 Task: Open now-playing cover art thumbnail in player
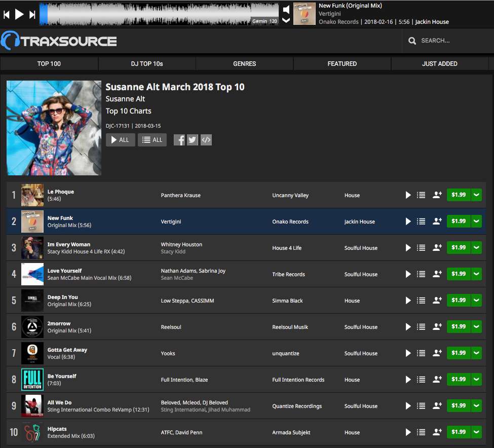305,14
